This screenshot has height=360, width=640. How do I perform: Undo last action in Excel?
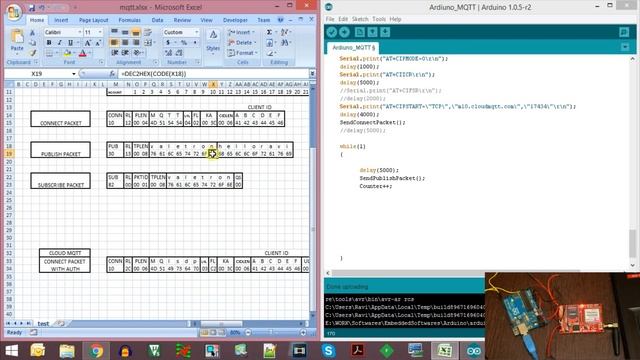point(42,7)
